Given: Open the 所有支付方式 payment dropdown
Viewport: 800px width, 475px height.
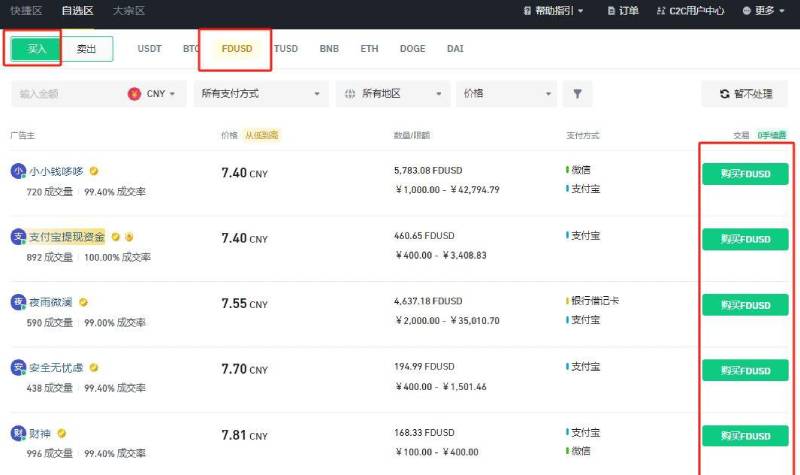Looking at the screenshot, I should 261,94.
